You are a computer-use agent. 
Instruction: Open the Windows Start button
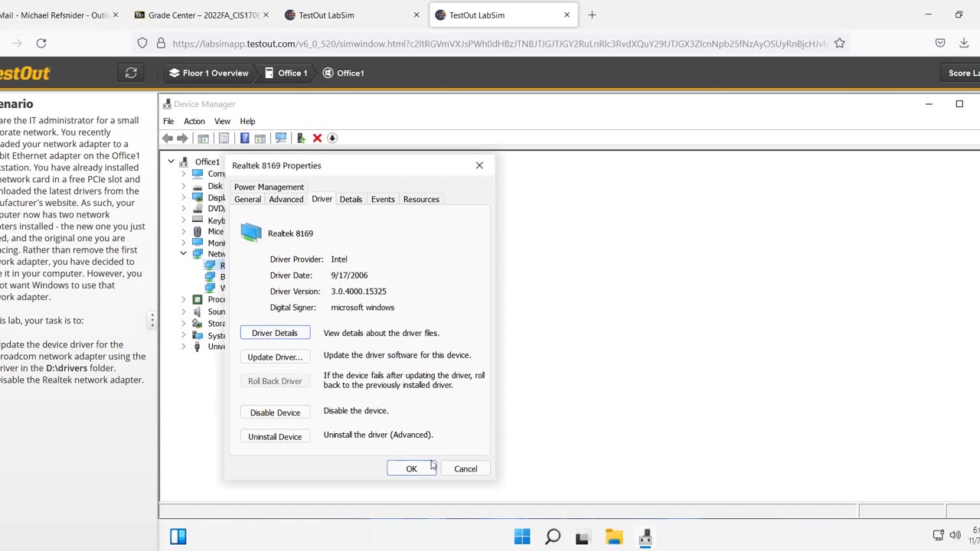522,536
